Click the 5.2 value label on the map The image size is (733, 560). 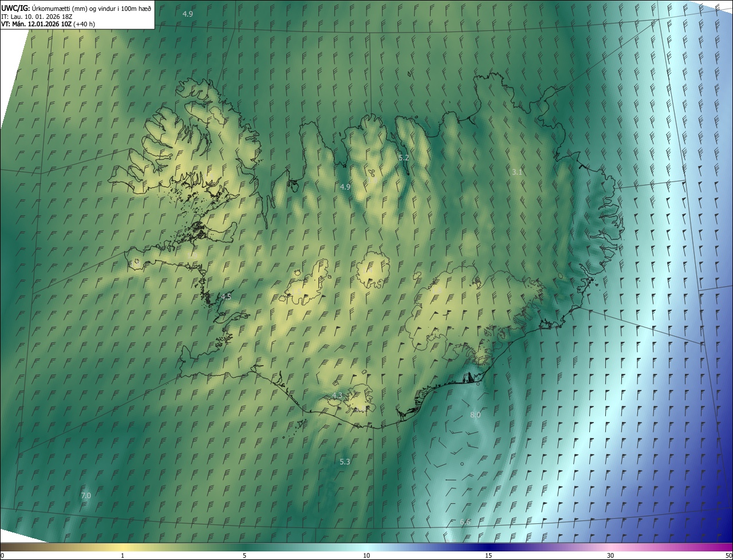tap(403, 157)
